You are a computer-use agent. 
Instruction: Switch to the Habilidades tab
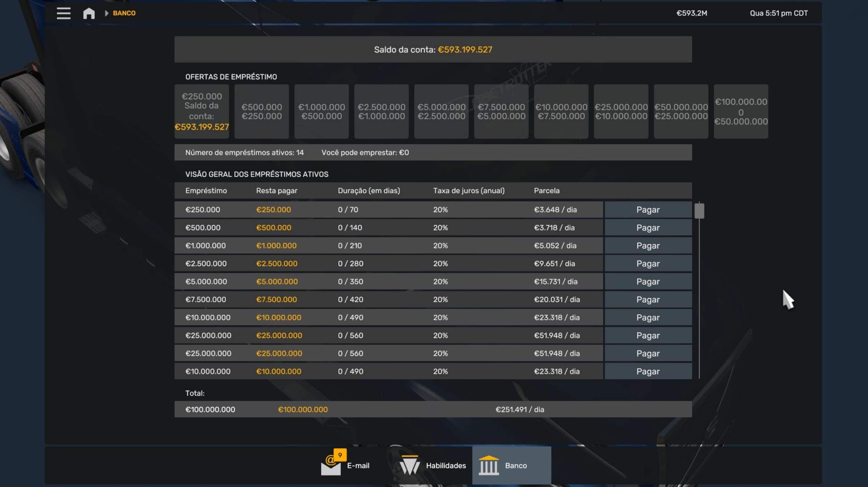(445, 466)
